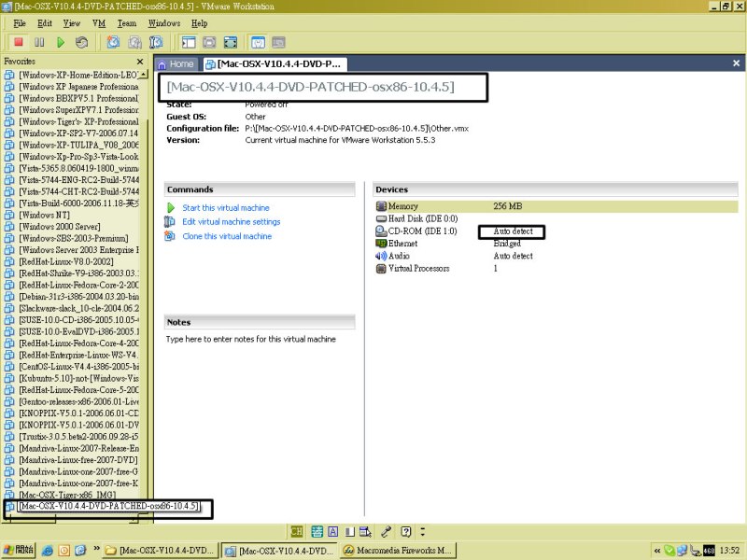The width and height of the screenshot is (747, 560).
Task: Open the View menu
Action: coord(72,23)
